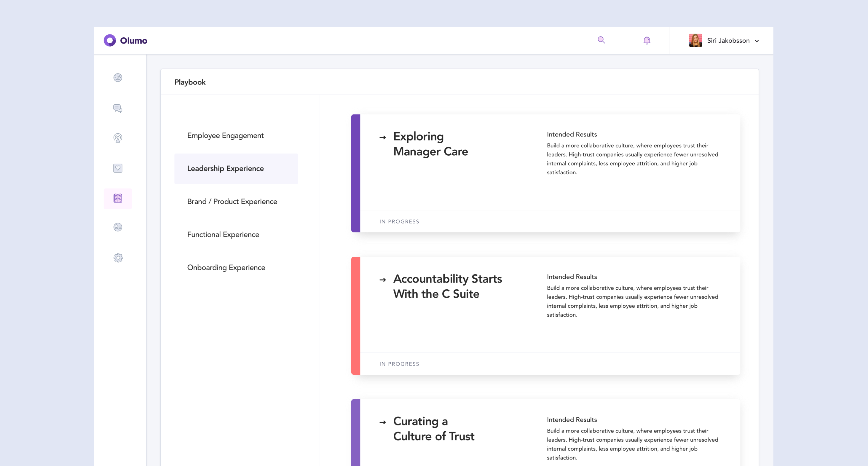The height and width of the screenshot is (466, 868).
Task: Open the Onboarding Experience category
Action: coord(226,268)
